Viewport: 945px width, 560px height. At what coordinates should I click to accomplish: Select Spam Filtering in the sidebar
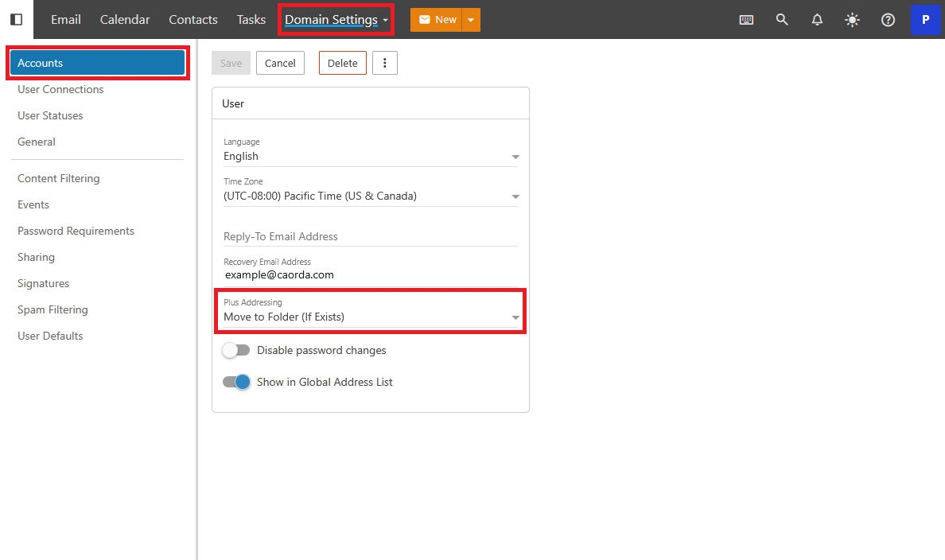(52, 309)
